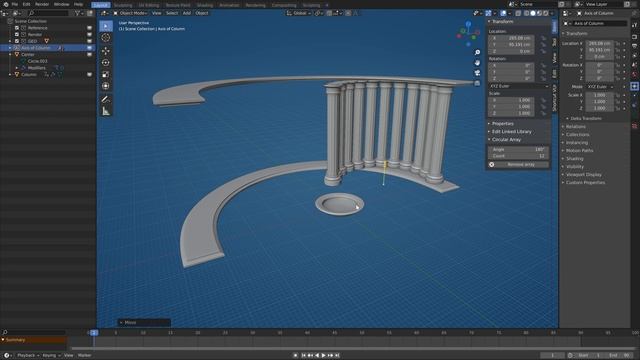The image size is (640, 360).
Task: Click the Angle field in Circular Array
Action: [x=518, y=149]
